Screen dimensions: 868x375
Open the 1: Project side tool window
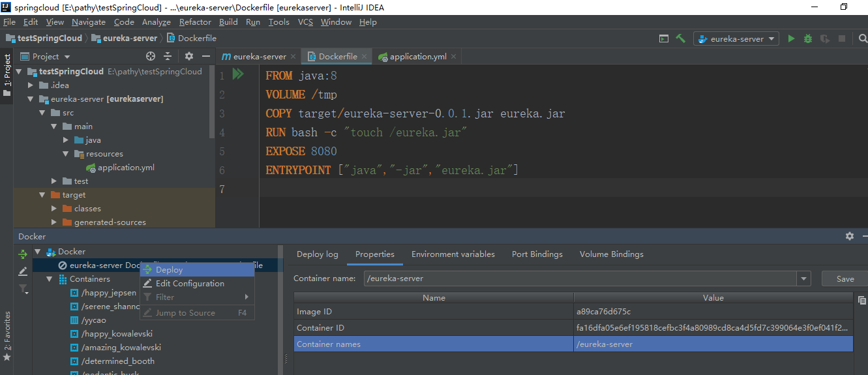(7, 75)
